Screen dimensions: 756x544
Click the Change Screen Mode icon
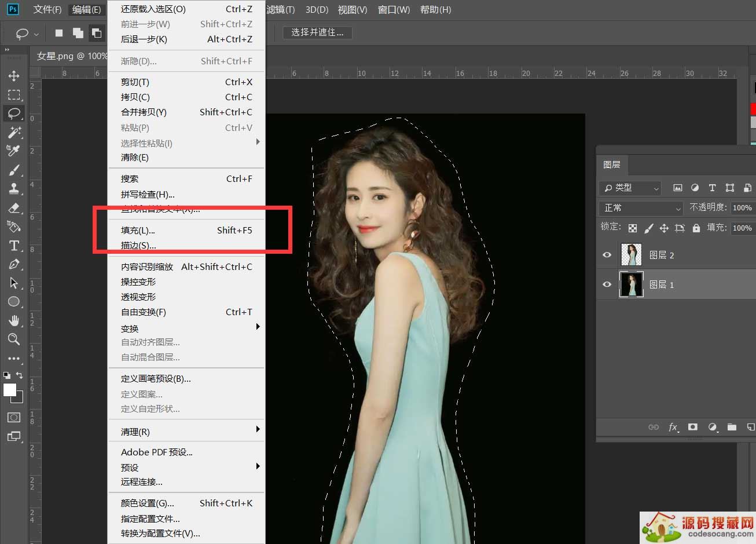(x=14, y=436)
